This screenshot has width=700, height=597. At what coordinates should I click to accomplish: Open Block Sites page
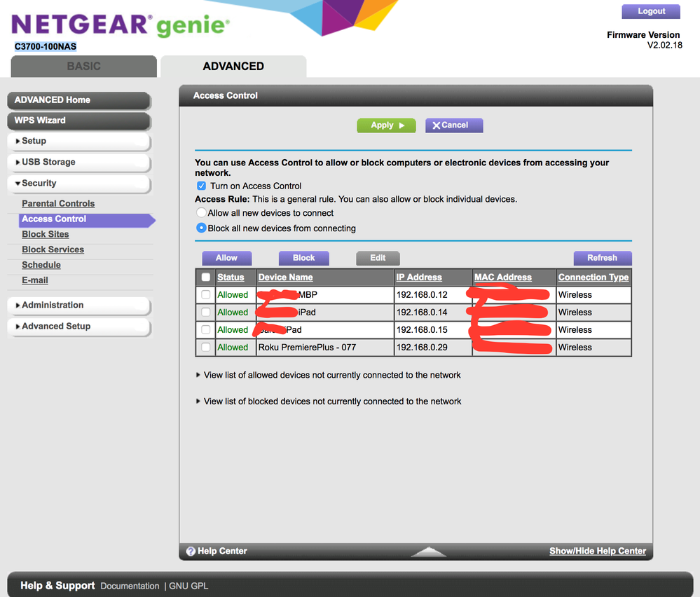(x=46, y=235)
